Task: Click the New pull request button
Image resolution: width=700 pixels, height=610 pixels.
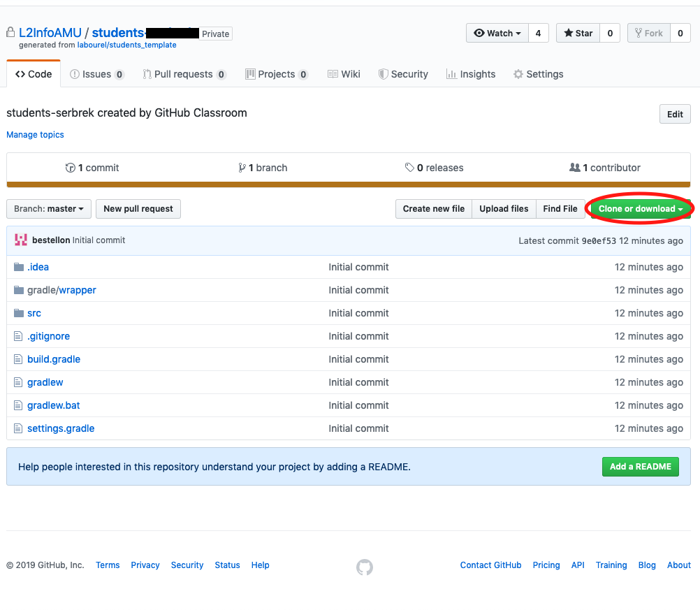Action: [x=138, y=209]
